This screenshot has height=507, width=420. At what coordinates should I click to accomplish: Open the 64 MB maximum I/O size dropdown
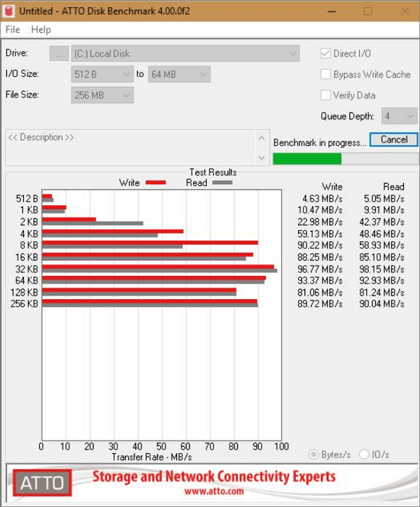point(179,74)
